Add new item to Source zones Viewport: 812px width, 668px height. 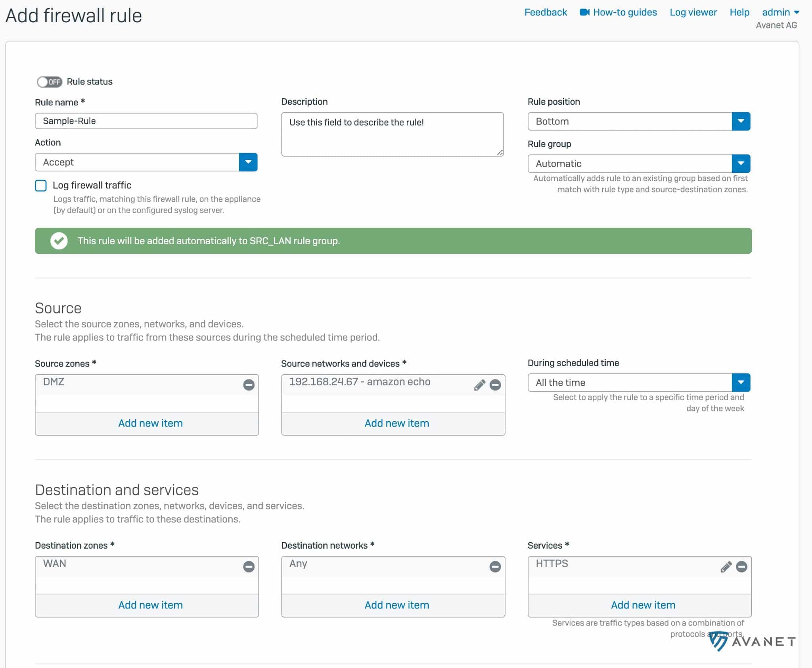pyautogui.click(x=150, y=423)
